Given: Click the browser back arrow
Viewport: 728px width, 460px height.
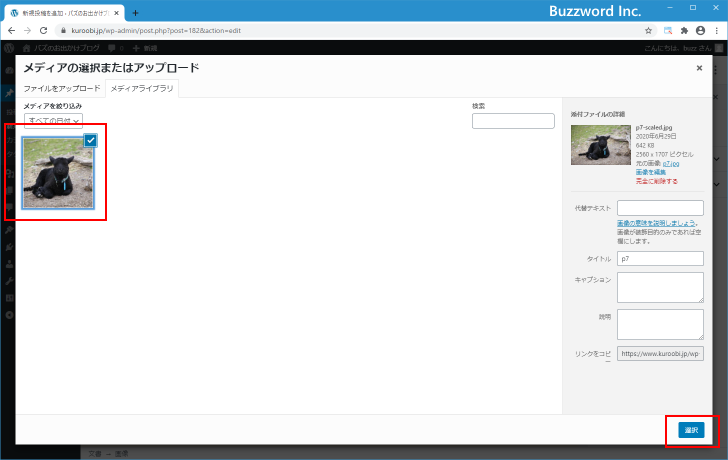Looking at the screenshot, I should pyautogui.click(x=11, y=30).
